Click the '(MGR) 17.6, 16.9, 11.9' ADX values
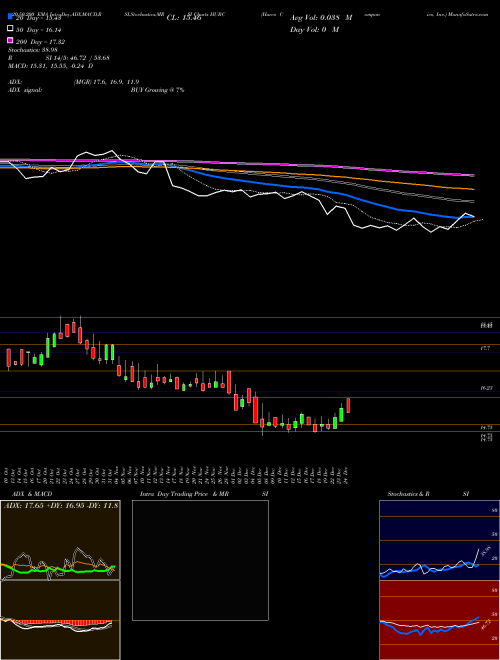Screen dimensions: 500x660 click(106, 82)
